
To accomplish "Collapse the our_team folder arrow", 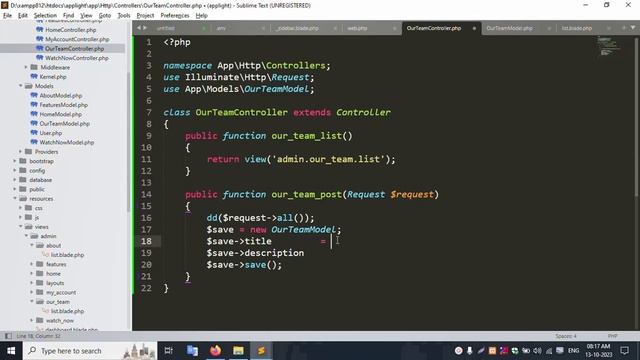I will point(32,302).
